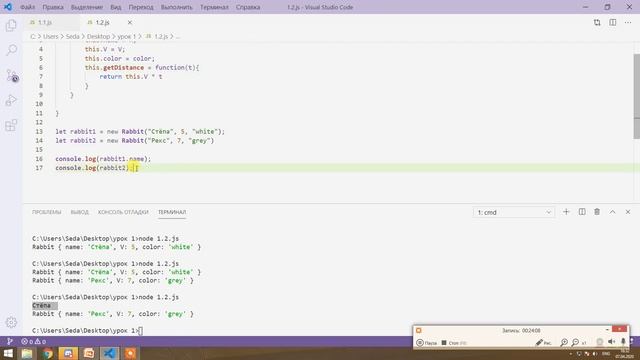Open the editor More Actions ellipsis
Image resolution: width=640 pixels, height=360 pixels.
pyautogui.click(x=628, y=22)
